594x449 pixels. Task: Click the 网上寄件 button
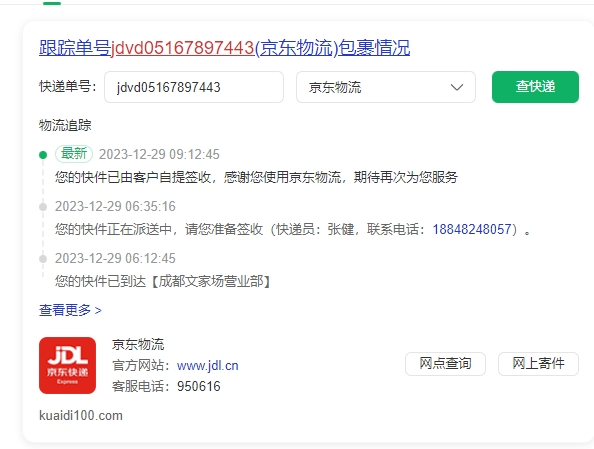pos(538,364)
